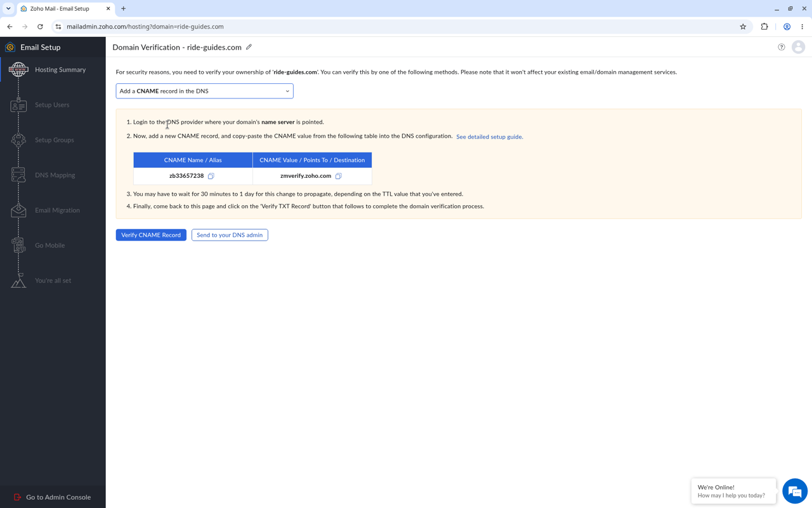Click the Setup Users sidebar icon
The image size is (812, 508).
[18, 105]
